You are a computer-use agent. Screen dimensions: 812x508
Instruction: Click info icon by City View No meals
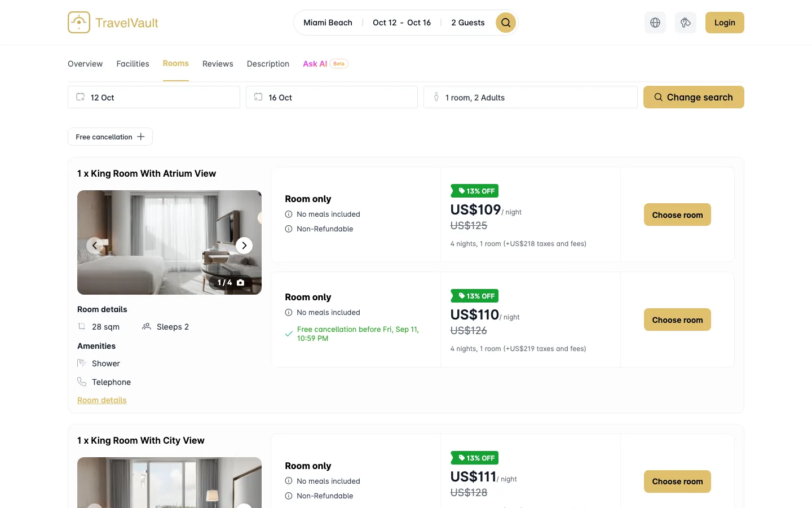pyautogui.click(x=289, y=481)
